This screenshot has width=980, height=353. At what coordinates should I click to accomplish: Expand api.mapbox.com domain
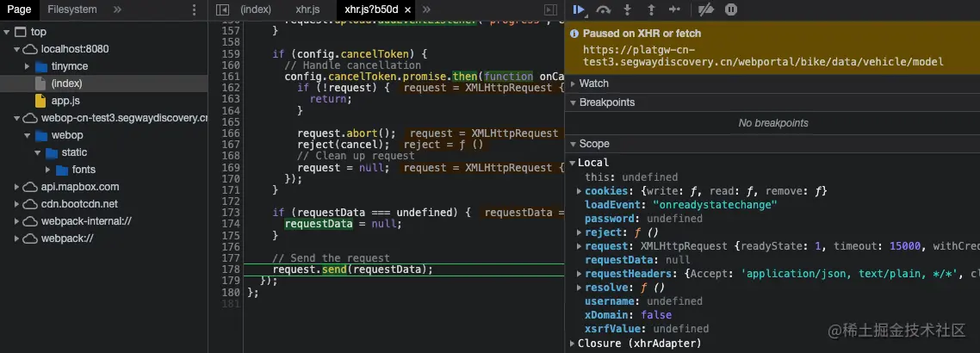tap(17, 187)
